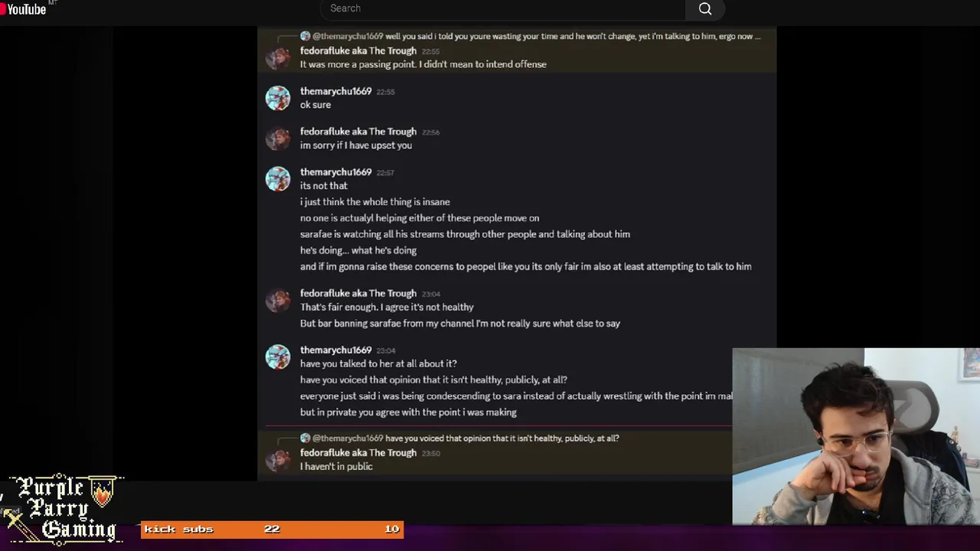Click fedorafluke avatar beside 'im sorry if I have upset you'

(278, 139)
